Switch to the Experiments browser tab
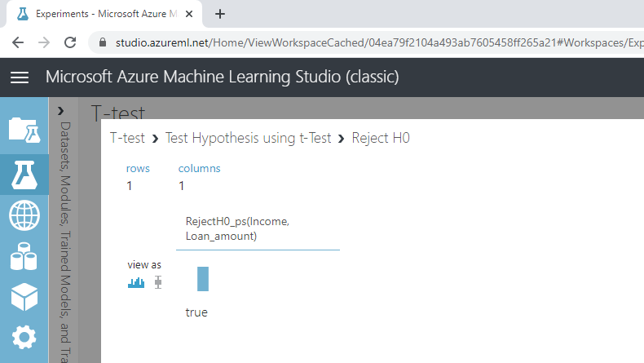 [x=103, y=14]
